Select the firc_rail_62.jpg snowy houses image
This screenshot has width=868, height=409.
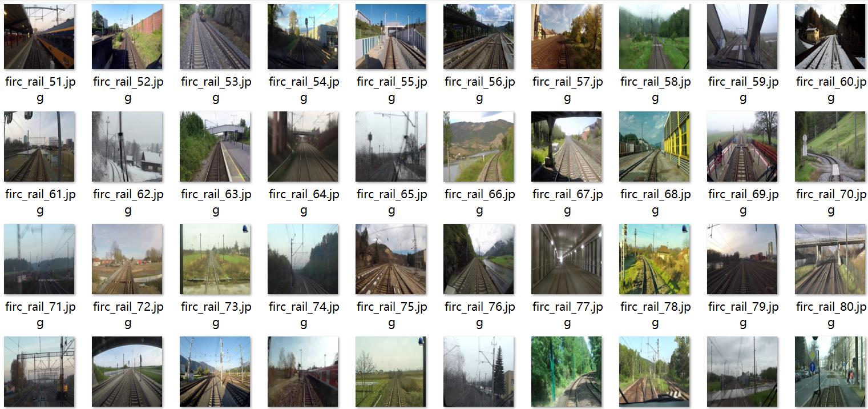127,147
